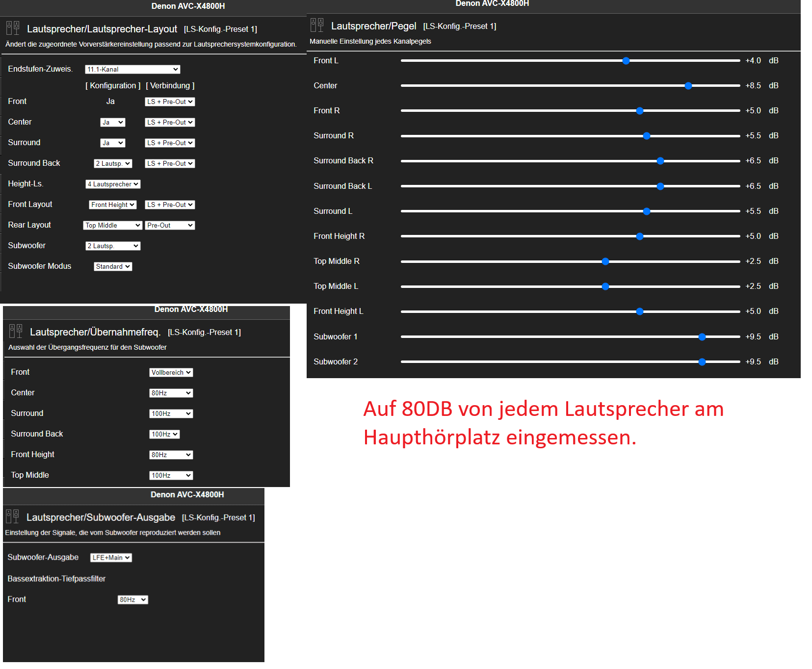This screenshot has width=812, height=669.
Task: Click the speaker icon beside Lautsprecher/Pegel title
Action: (317, 25)
